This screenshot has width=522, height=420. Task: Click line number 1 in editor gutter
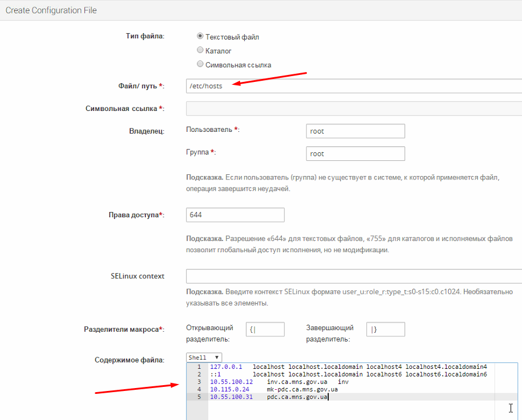click(198, 367)
